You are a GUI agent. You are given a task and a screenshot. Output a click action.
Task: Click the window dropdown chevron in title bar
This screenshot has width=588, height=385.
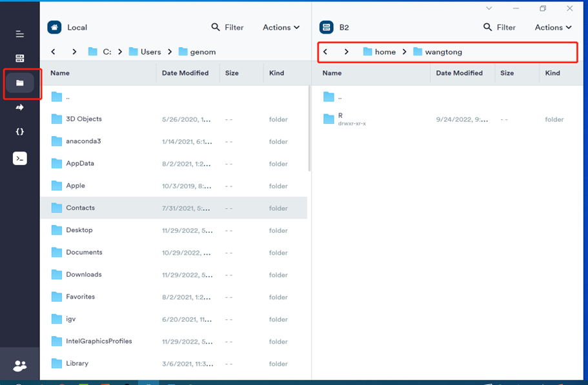[x=489, y=8]
